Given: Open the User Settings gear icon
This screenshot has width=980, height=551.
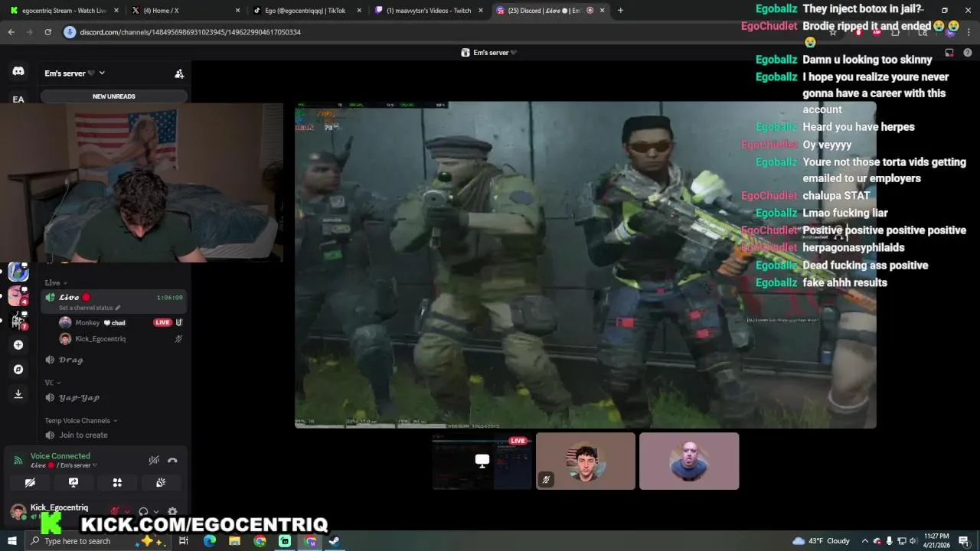Looking at the screenshot, I should point(172,512).
